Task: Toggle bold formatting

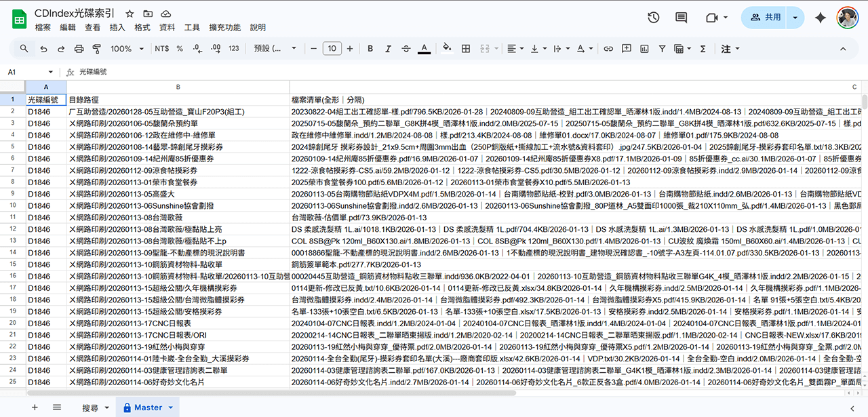Action: coord(370,49)
